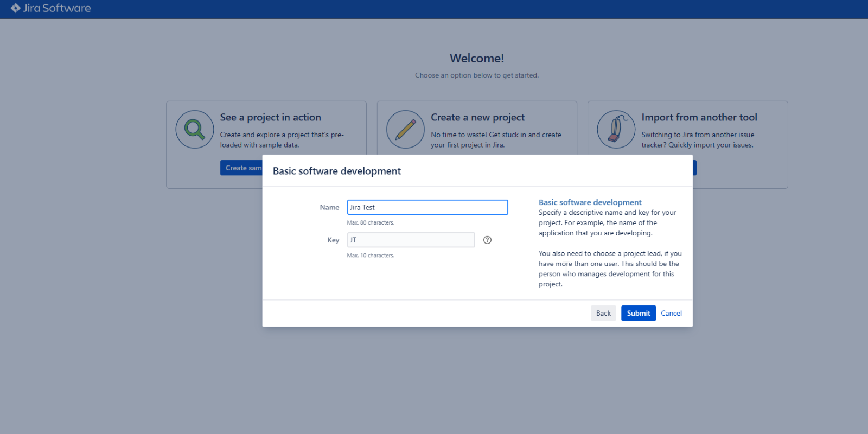This screenshot has height=434, width=868.
Task: Click the 'Import from another tool' heading
Action: tap(699, 117)
